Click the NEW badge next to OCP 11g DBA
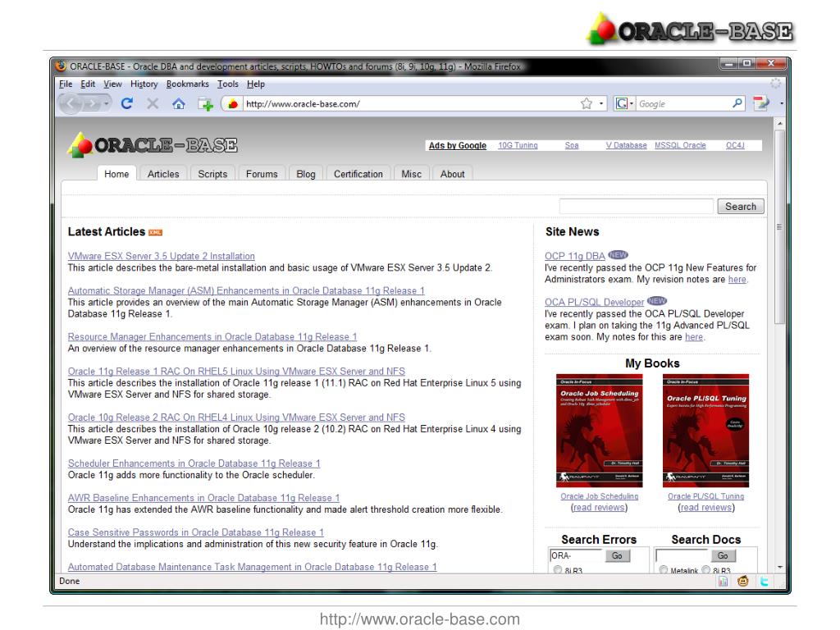The height and width of the screenshot is (630, 840). 618,255
